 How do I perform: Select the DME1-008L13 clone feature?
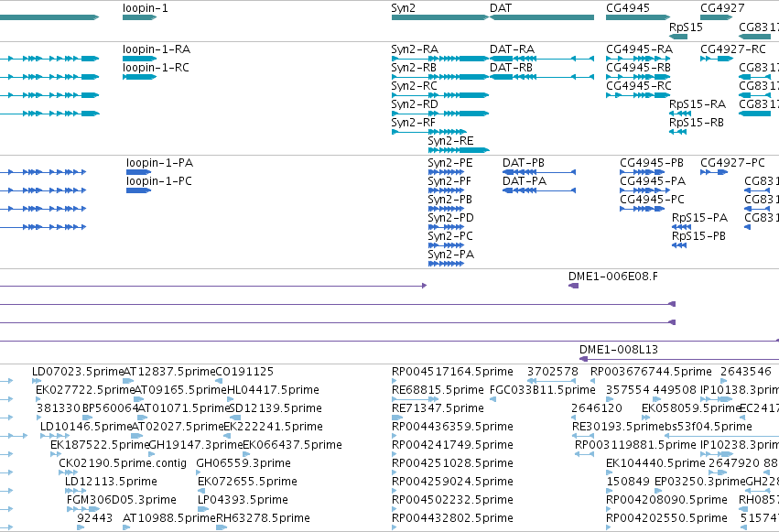(x=679, y=359)
